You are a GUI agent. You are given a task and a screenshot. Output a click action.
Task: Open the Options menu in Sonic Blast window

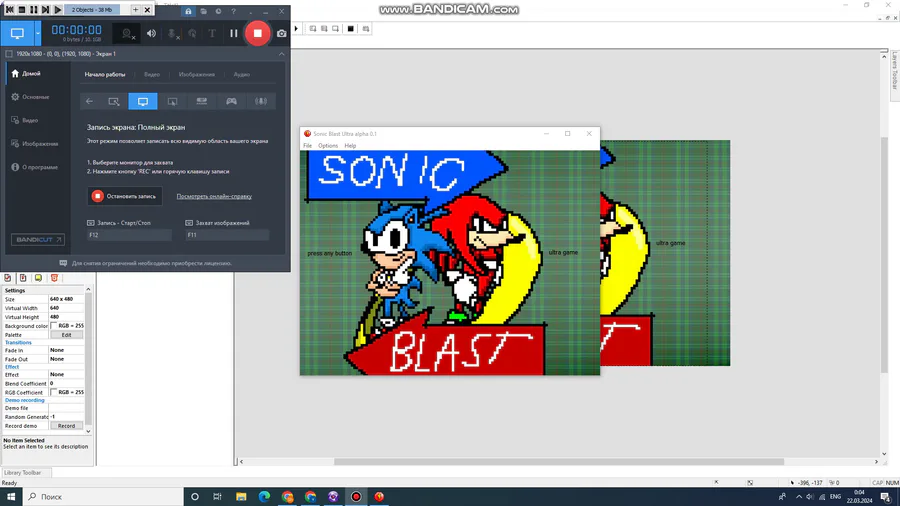point(328,146)
